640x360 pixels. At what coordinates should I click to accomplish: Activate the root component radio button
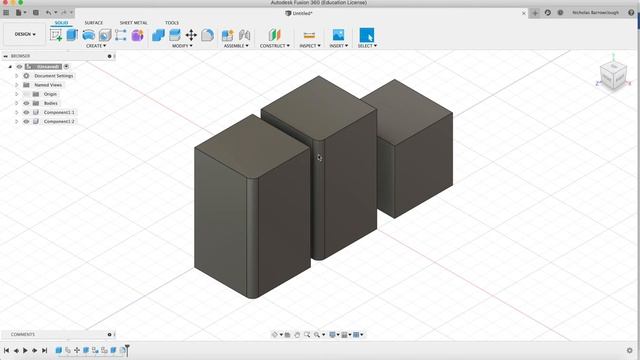66,67
